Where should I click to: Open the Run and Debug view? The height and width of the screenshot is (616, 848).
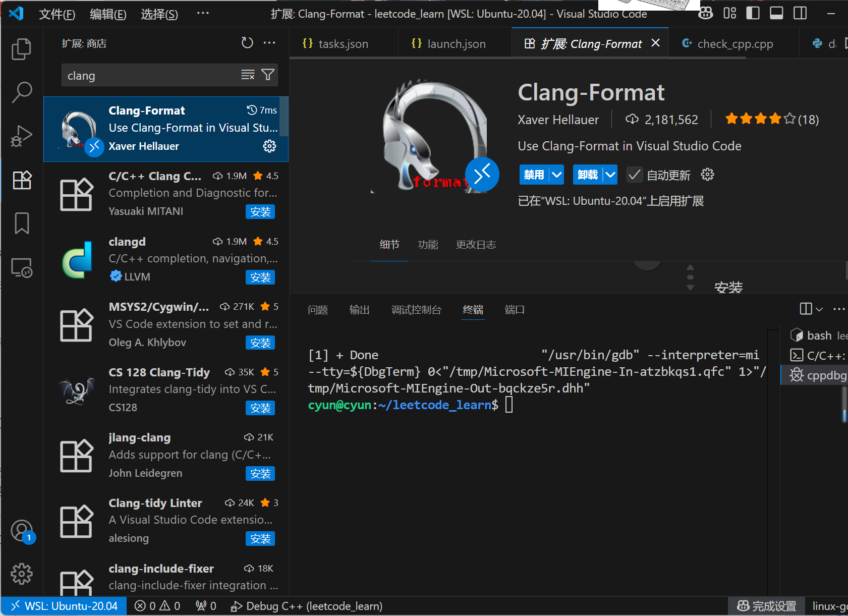point(22,136)
